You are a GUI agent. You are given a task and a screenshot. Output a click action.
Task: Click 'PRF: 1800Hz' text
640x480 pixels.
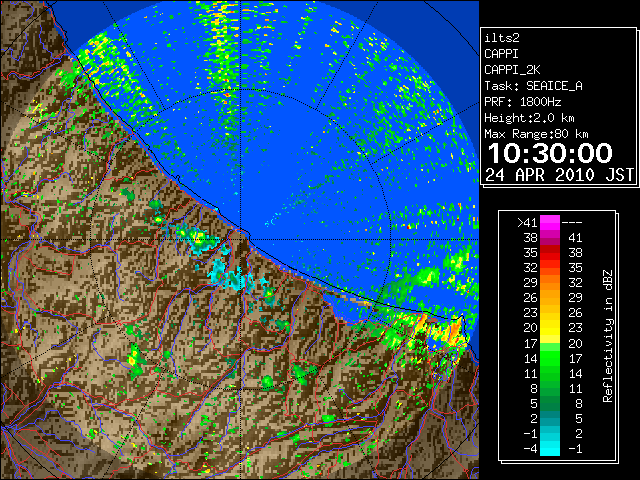coord(522,102)
